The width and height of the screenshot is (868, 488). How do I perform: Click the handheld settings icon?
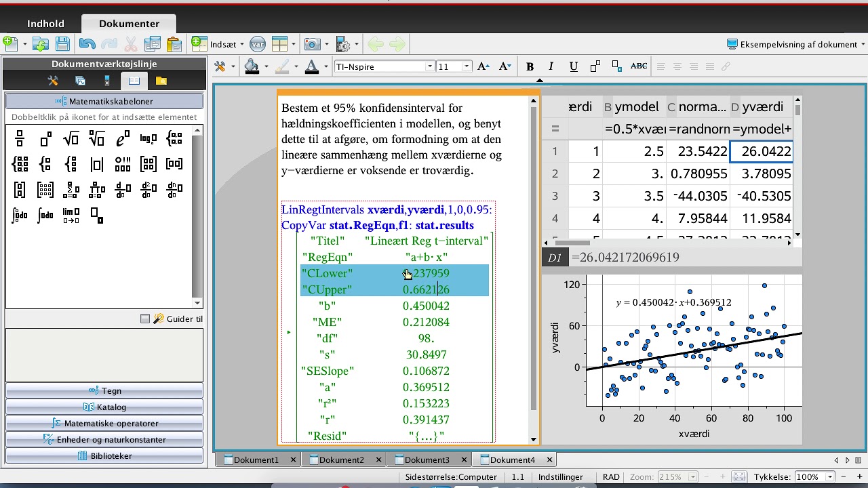(x=342, y=44)
